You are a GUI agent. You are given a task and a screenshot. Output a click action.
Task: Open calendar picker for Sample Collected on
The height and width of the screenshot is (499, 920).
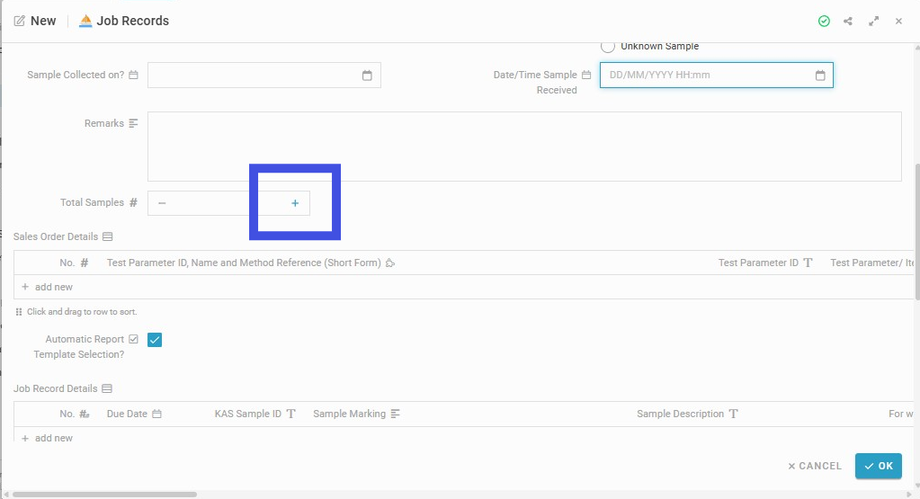(367, 75)
